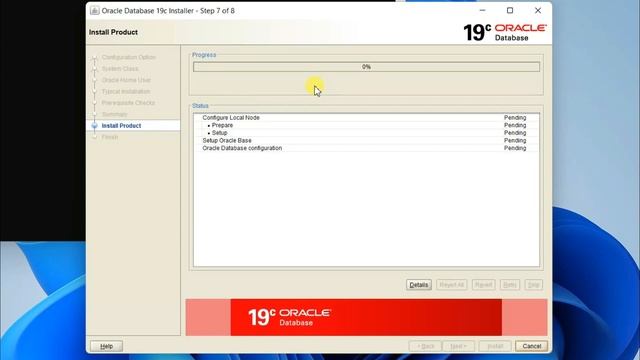The height and width of the screenshot is (360, 640).
Task: Click the Progress group label
Action: [x=204, y=55]
